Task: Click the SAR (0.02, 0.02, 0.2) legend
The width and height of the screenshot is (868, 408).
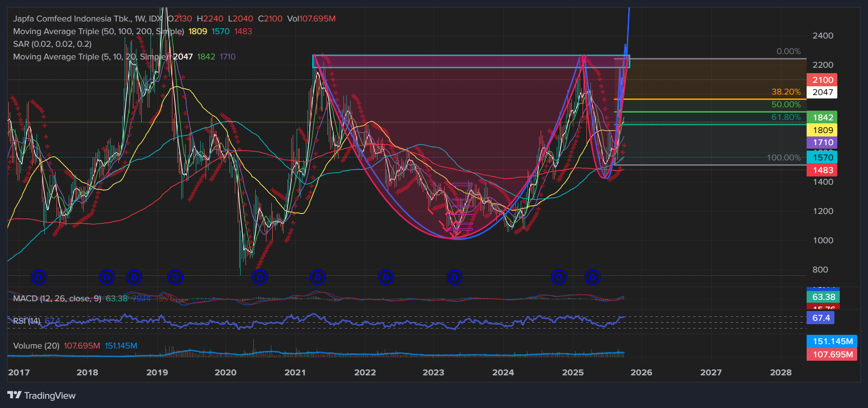Action: (52, 44)
